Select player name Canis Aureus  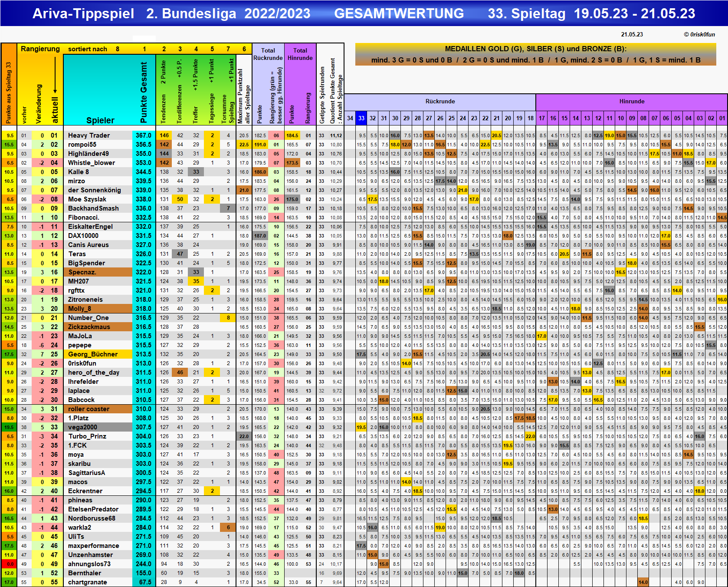(x=89, y=245)
